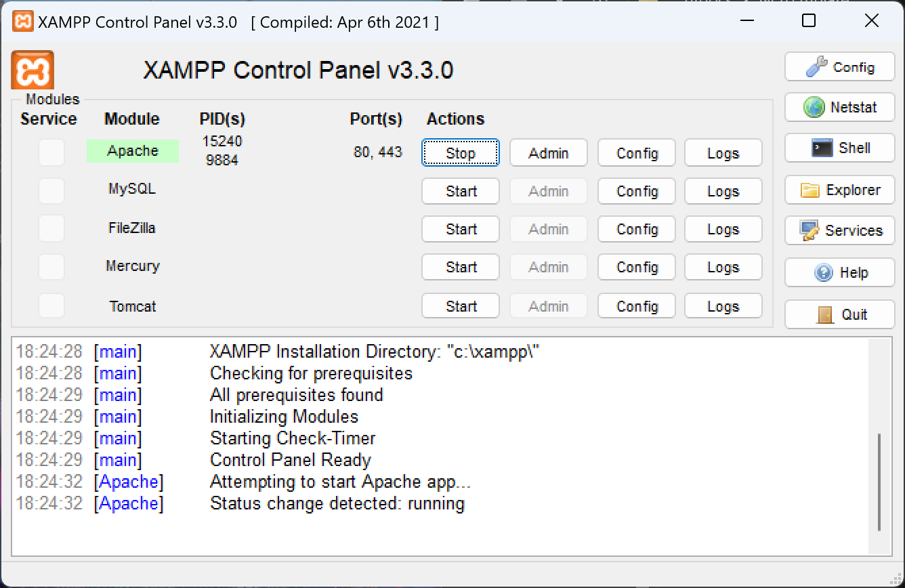View Apache Logs
Image resolution: width=905 pixels, height=588 pixels.
pyautogui.click(x=723, y=153)
